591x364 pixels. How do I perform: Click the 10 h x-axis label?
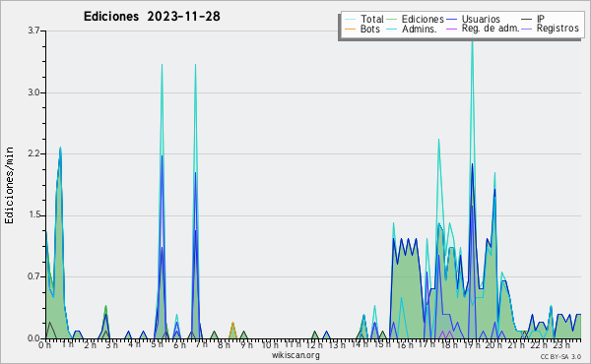(270, 345)
